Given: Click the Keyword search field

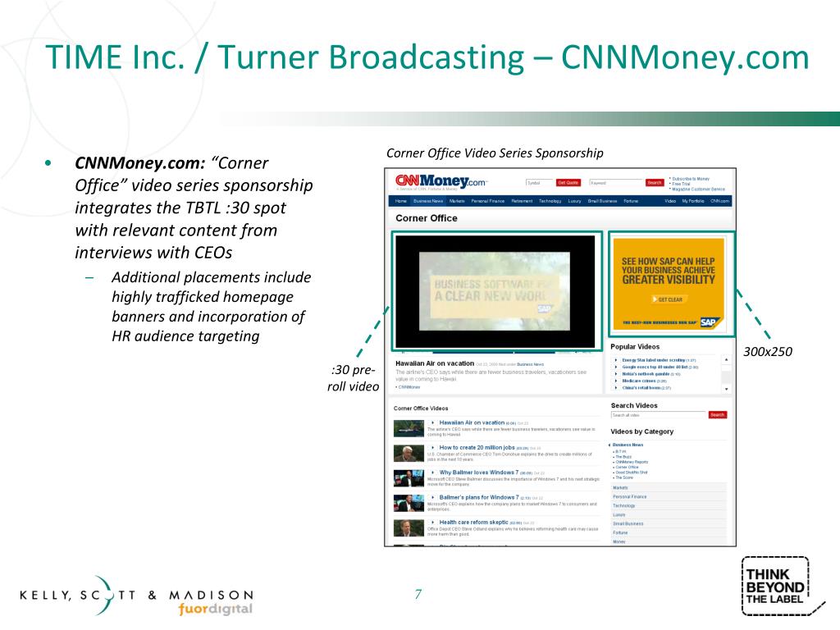Looking at the screenshot, I should click(615, 183).
